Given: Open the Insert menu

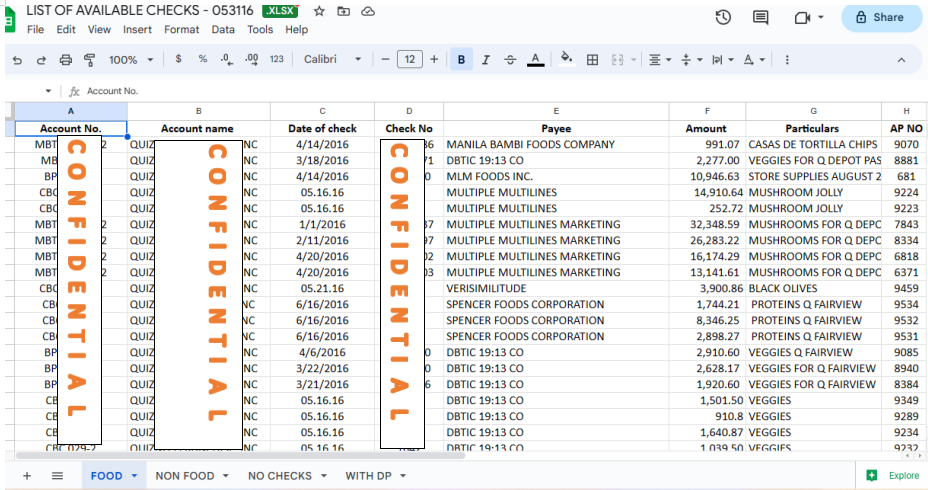Looking at the screenshot, I should pos(137,30).
